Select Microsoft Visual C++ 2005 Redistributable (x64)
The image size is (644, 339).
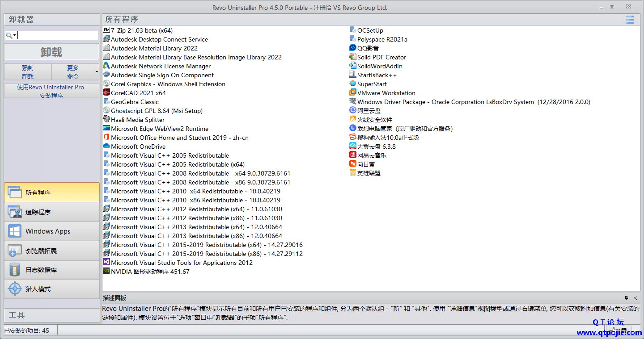(174, 164)
